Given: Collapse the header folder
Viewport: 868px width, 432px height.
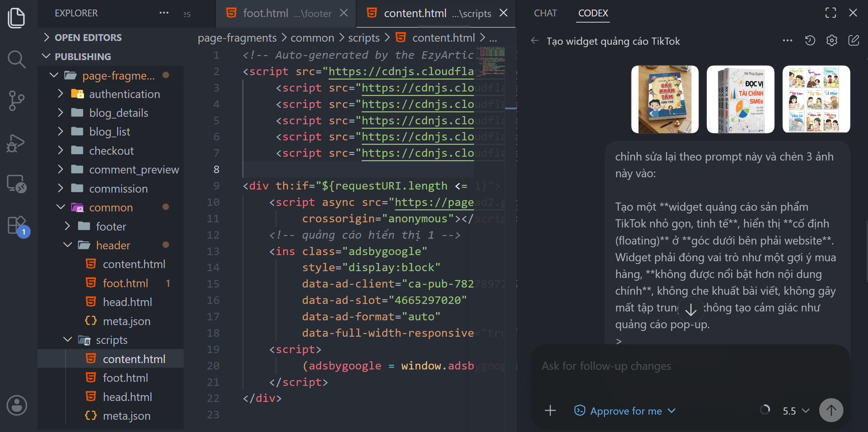Looking at the screenshot, I should pyautogui.click(x=113, y=245).
